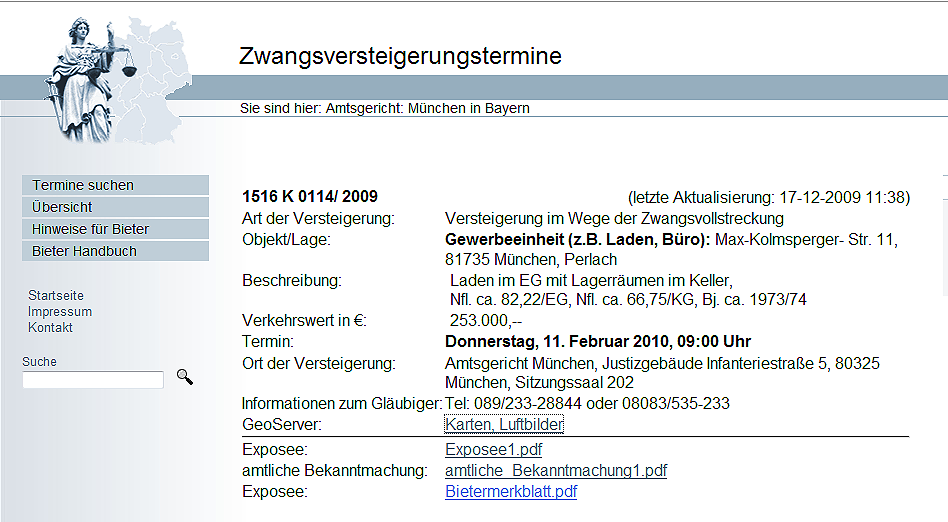Open amtliche_Bekanntmachung1.pdf link
The image size is (948, 522).
[556, 470]
